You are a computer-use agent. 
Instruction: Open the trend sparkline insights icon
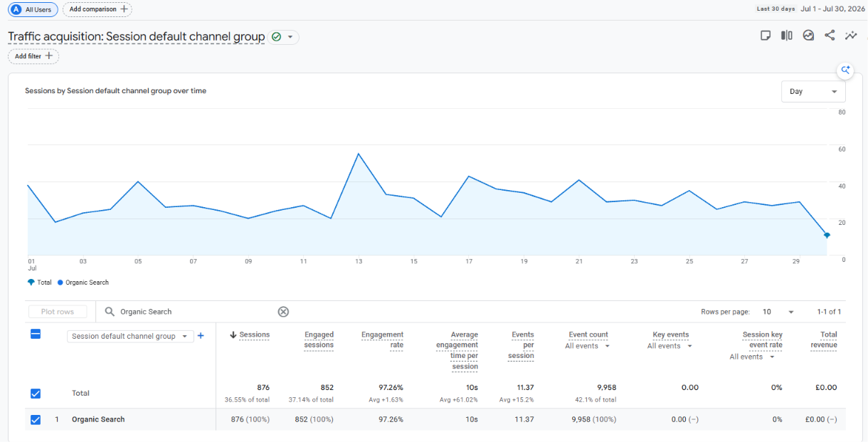[x=851, y=36]
